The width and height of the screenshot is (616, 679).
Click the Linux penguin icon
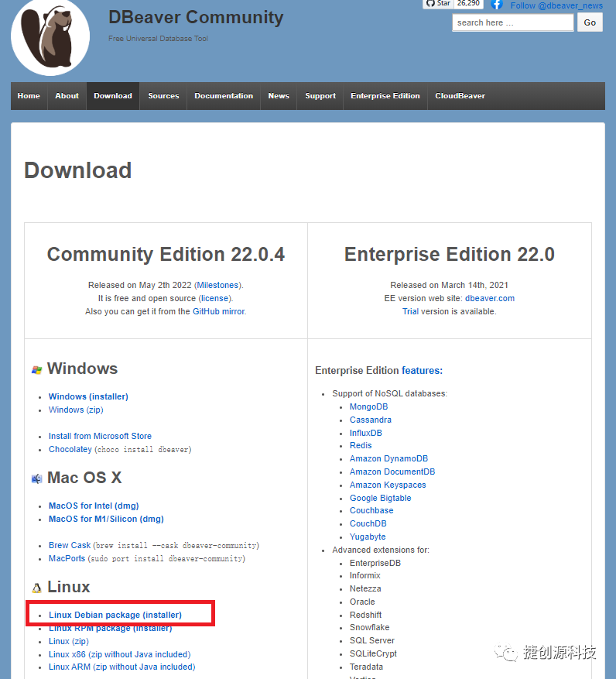coord(37,588)
